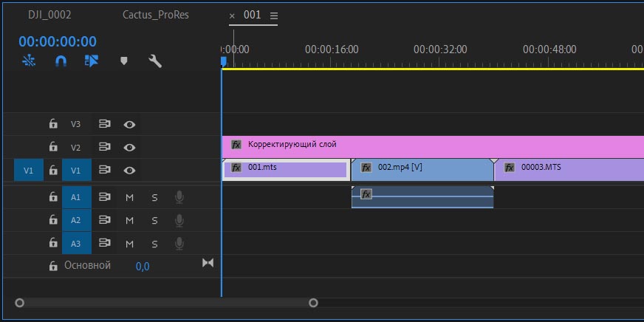Viewport: 644px width, 322px height.
Task: Toggle lock on track A3
Action: [x=53, y=244]
